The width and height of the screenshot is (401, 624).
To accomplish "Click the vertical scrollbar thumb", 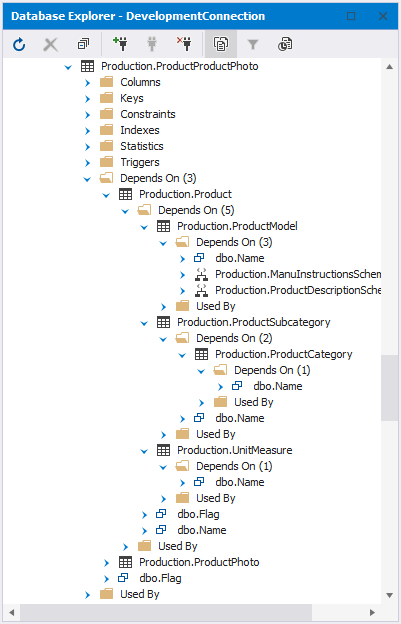I will click(x=389, y=388).
